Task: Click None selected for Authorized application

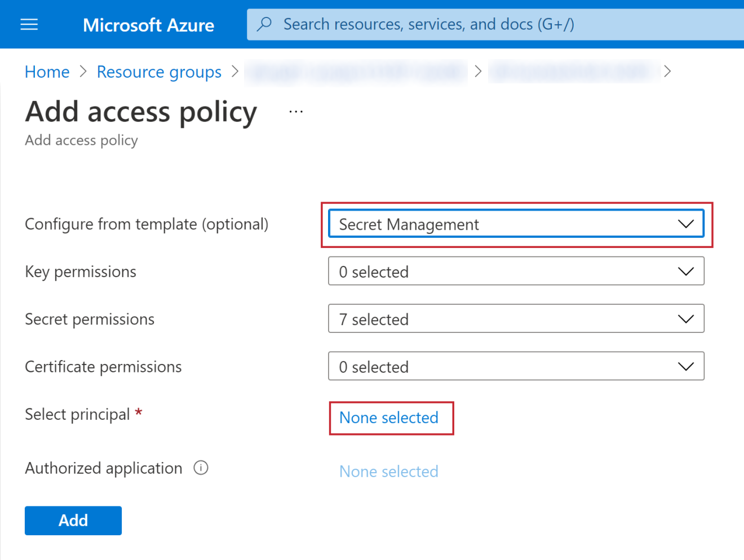Action: pyautogui.click(x=389, y=472)
